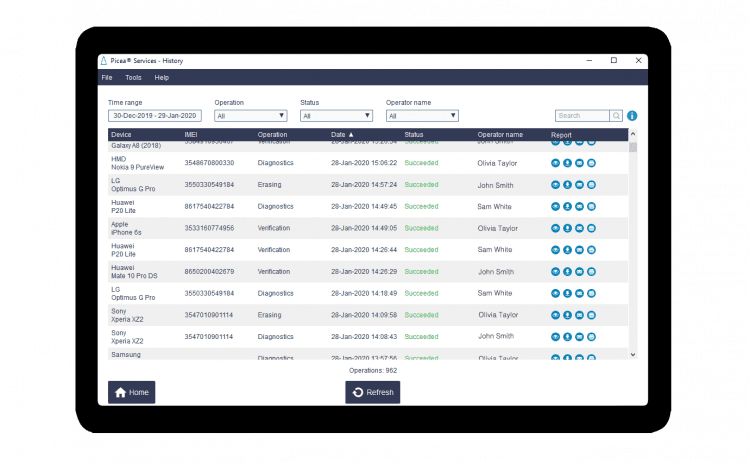Download report for Mate 10 Pro DS row

coord(567,272)
